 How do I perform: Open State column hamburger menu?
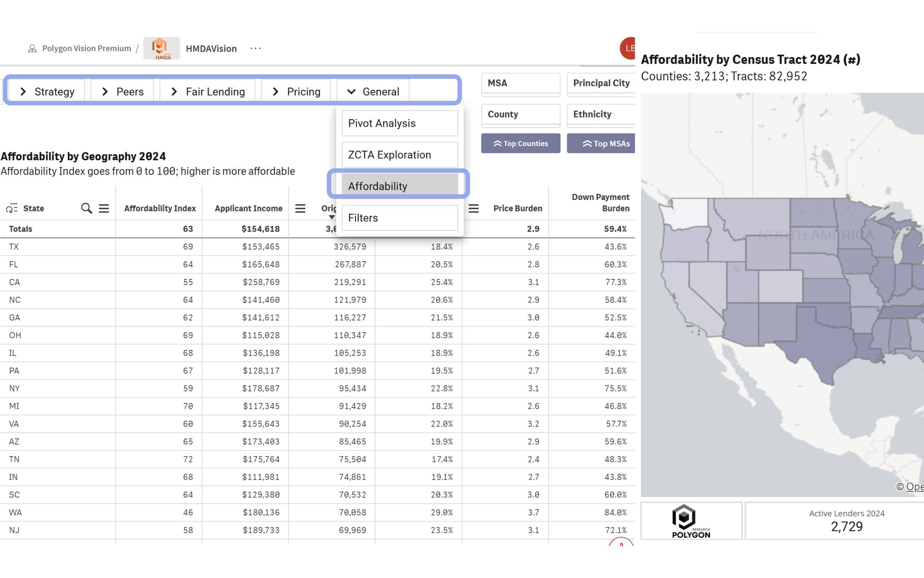[104, 208]
